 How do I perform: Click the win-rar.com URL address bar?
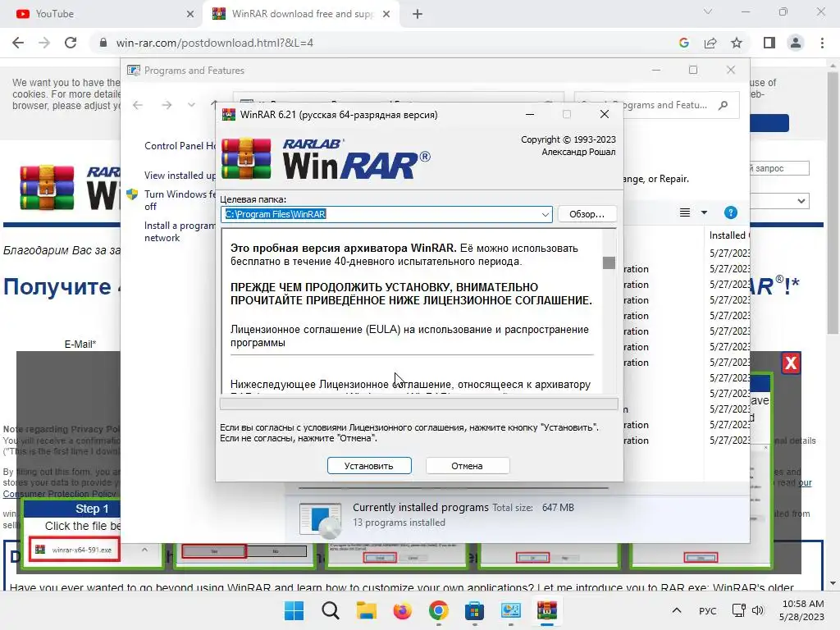(x=214, y=43)
